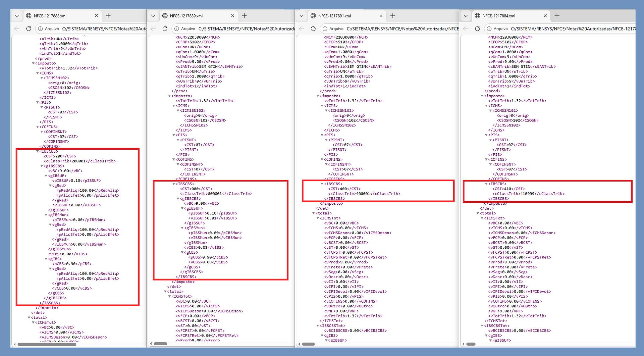644x356 pixels.
Task: Add new tab next to NFCE-1217891.xml
Action: (x=393, y=16)
